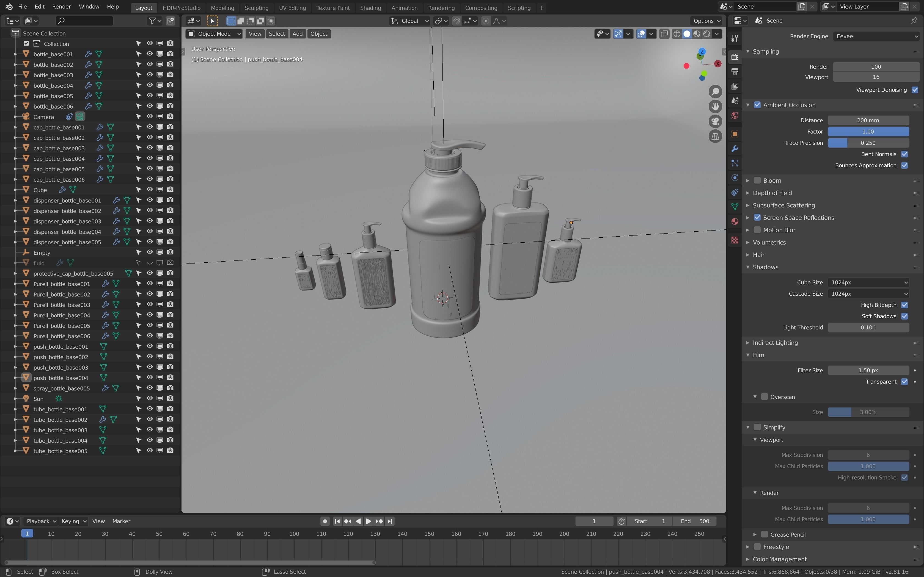
Task: Switch to wireframe viewport shading
Action: click(x=676, y=34)
